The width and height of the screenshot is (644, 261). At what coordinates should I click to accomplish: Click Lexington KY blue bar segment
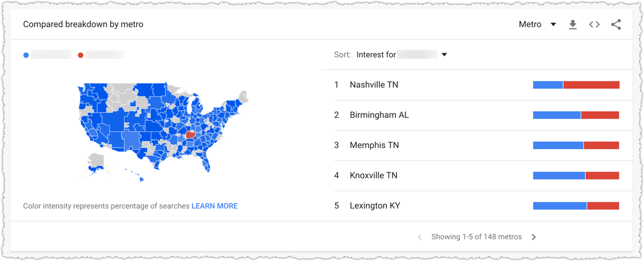coord(560,205)
